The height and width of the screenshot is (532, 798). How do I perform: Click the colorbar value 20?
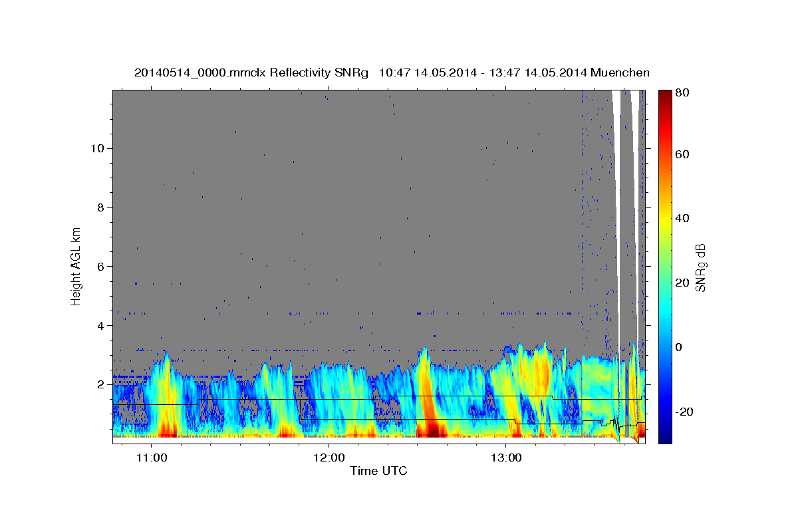coord(682,283)
